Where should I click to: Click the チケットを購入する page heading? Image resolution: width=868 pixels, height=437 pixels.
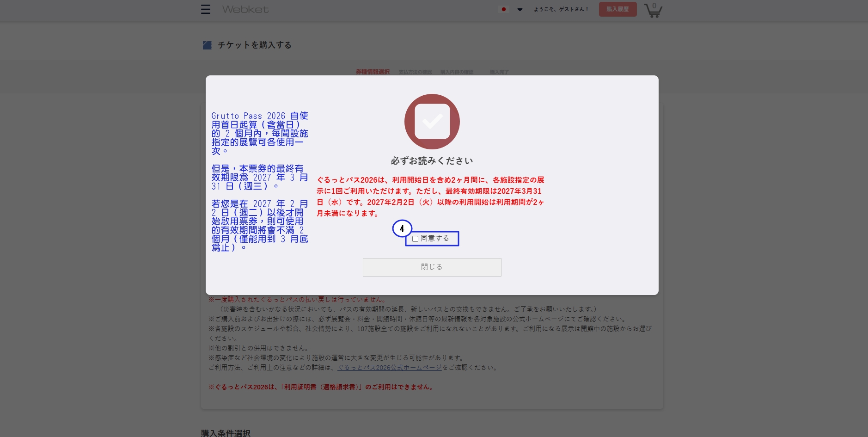coord(255,45)
